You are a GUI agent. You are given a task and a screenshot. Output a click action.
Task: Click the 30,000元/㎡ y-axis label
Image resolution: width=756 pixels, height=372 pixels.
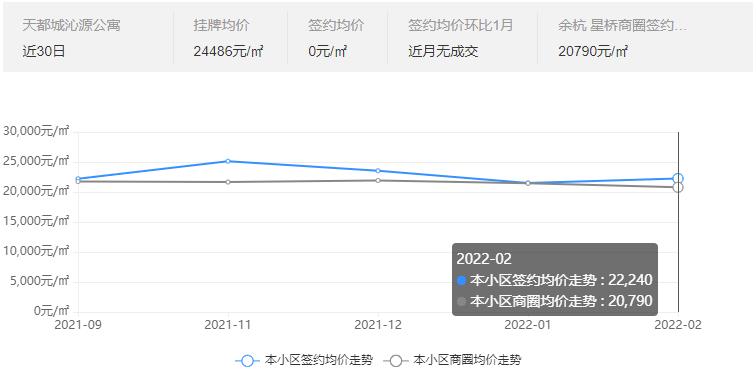point(36,131)
